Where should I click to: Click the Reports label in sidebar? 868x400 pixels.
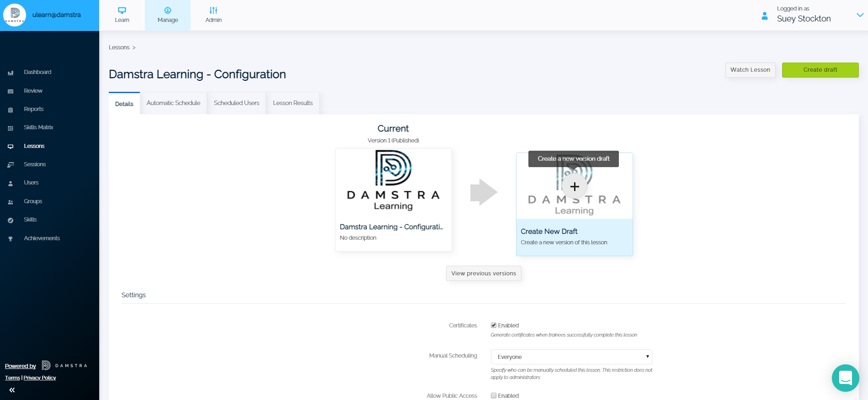click(x=34, y=109)
